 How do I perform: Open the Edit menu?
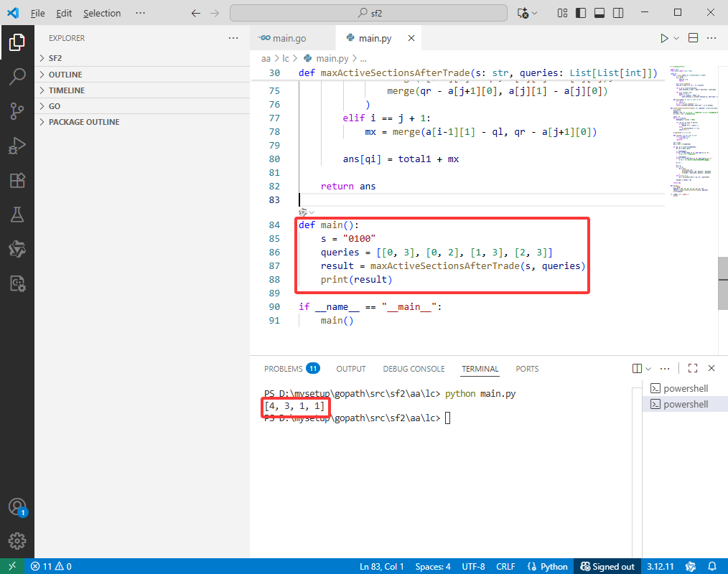tap(64, 14)
